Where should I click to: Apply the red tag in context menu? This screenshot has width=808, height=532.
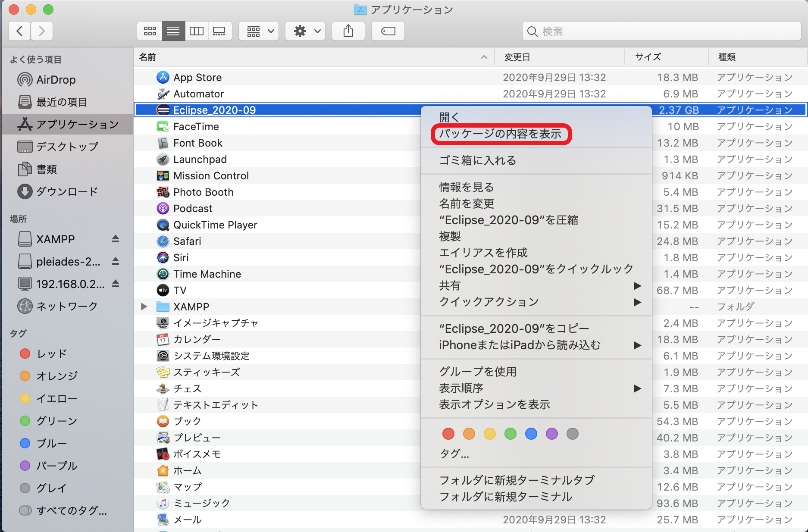click(x=448, y=434)
